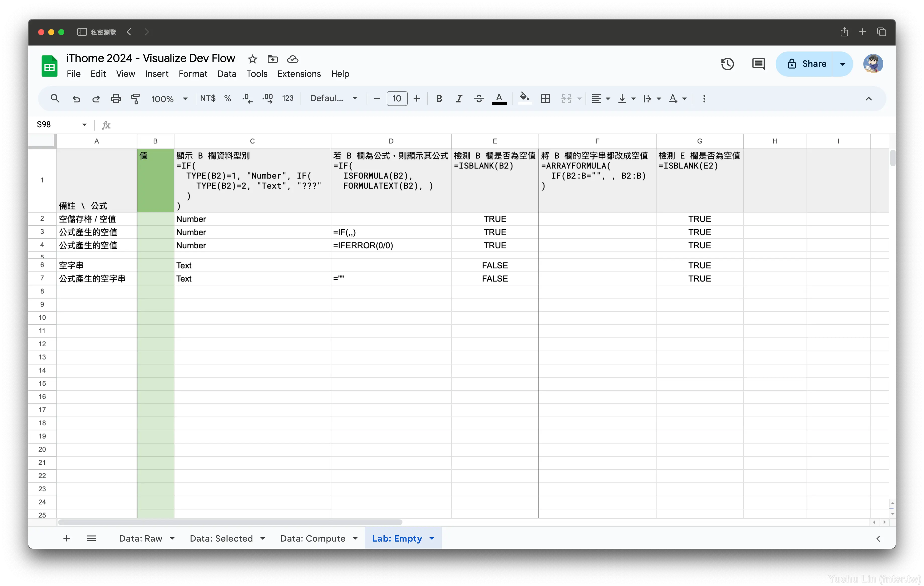Show browser tab overview
This screenshot has width=924, height=586.
coord(881,32)
